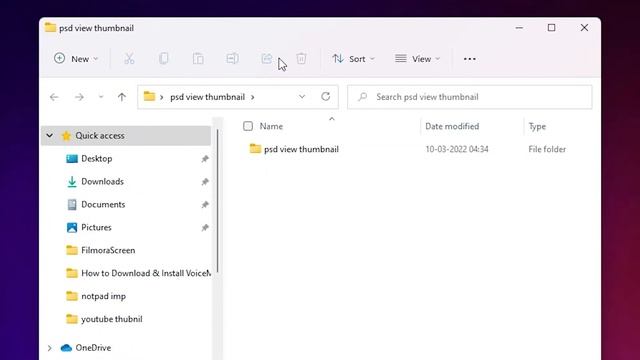The width and height of the screenshot is (640, 360).
Task: Sort by the Date modified column
Action: click(x=452, y=127)
